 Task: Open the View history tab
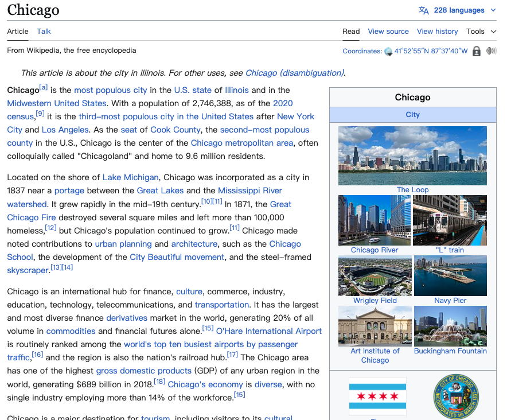(x=437, y=32)
